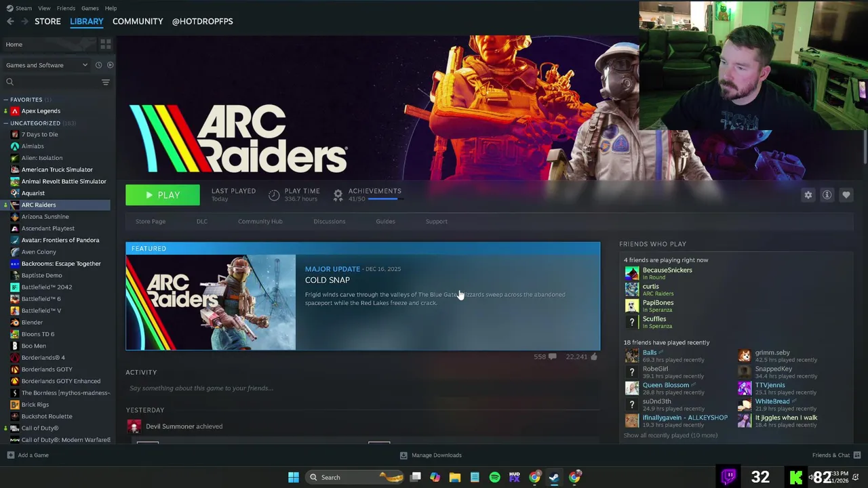This screenshot has height=488, width=868.
Task: Click the Apex Legends game icon
Action: tap(15, 111)
